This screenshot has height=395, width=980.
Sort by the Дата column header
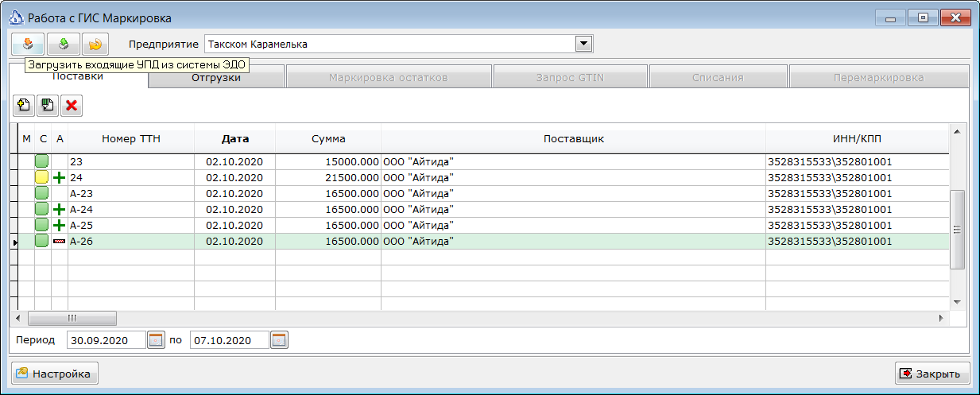(x=235, y=138)
